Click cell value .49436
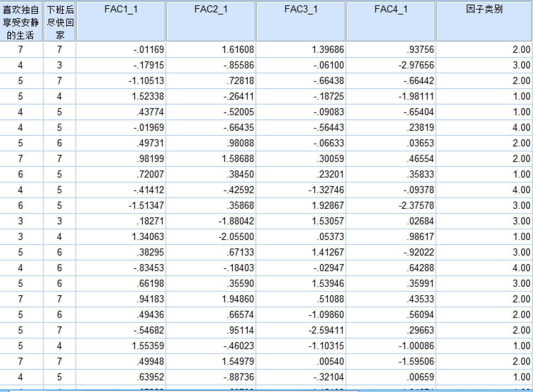Viewport: 533px width, 392px height. point(150,315)
